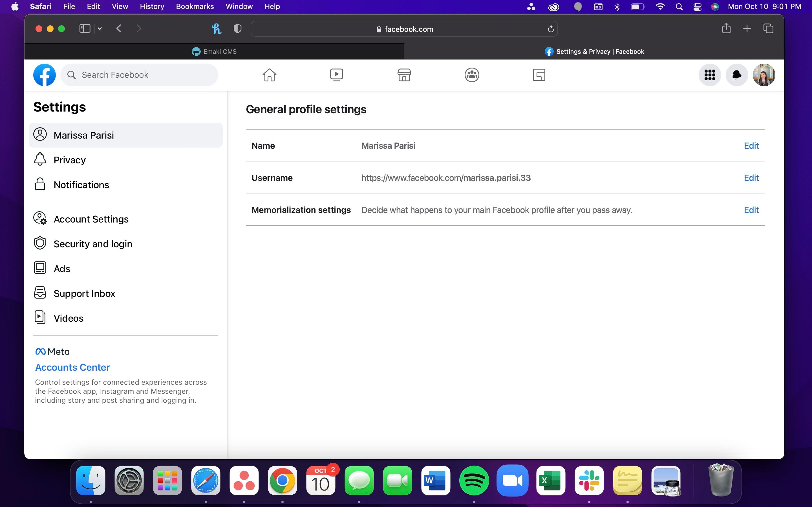Image resolution: width=812 pixels, height=507 pixels.
Task: Open the Facebook video/watch icon
Action: point(336,75)
